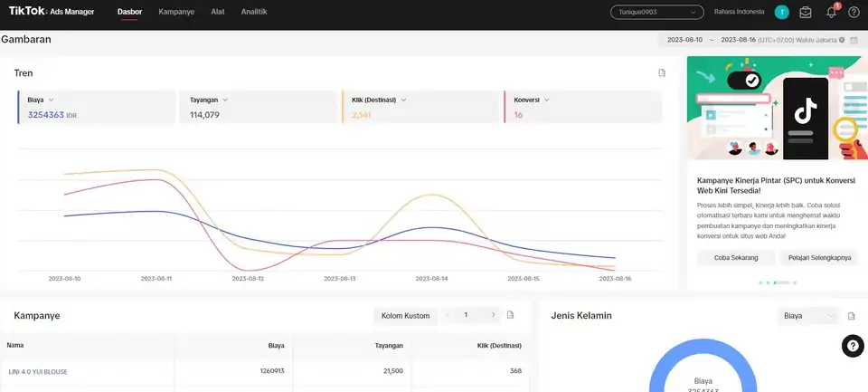Open the LINI 4.0 YUI BLOUSE campaign

(38, 371)
